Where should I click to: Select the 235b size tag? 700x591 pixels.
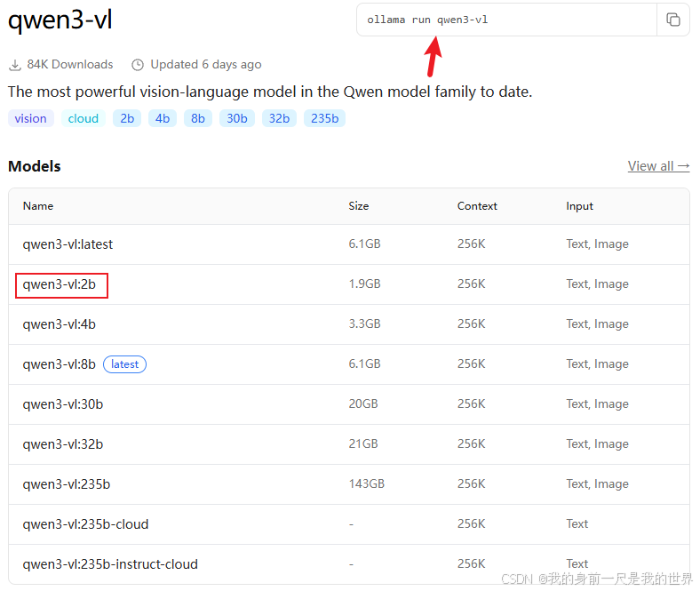(324, 118)
